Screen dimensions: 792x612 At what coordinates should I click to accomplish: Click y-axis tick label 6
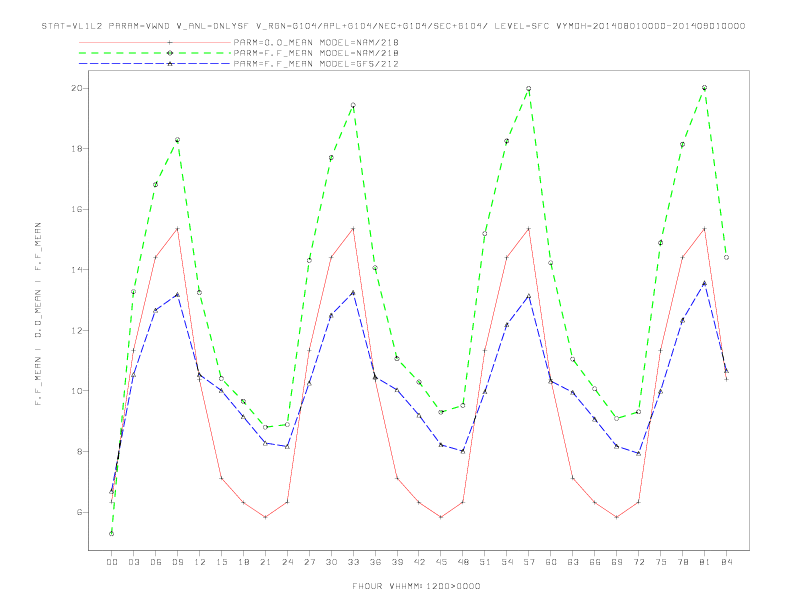tap(79, 512)
